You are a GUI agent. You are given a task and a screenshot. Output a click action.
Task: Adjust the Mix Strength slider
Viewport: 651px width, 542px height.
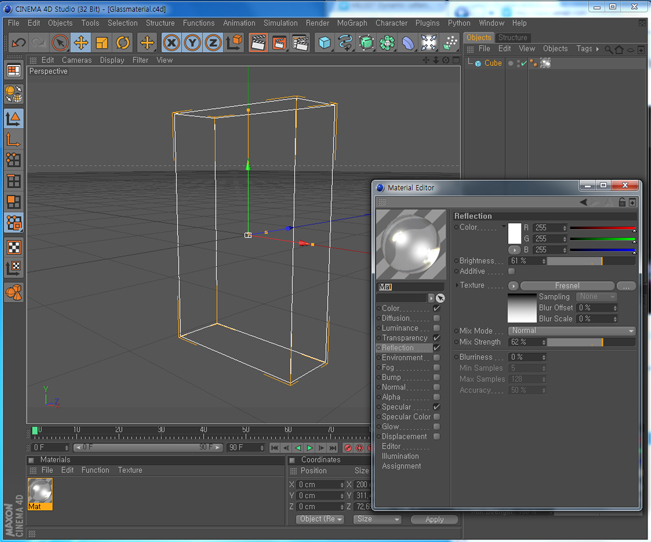click(x=591, y=342)
